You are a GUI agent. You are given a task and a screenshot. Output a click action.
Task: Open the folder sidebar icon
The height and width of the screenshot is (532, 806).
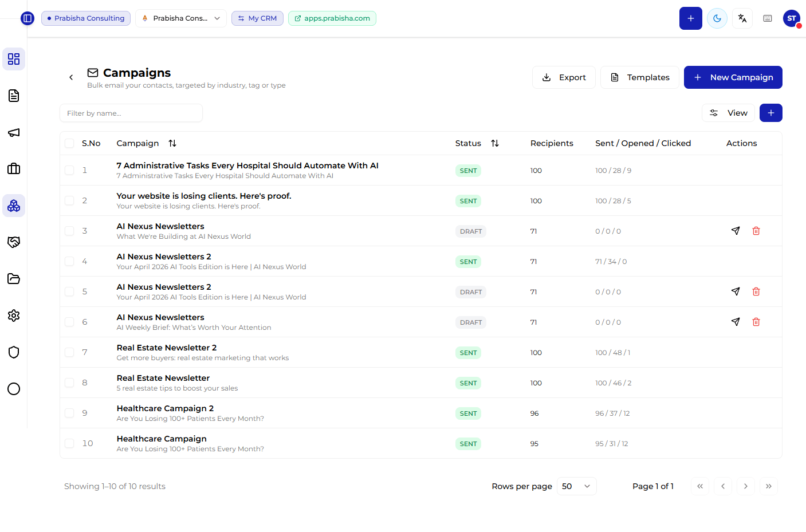[x=14, y=279]
